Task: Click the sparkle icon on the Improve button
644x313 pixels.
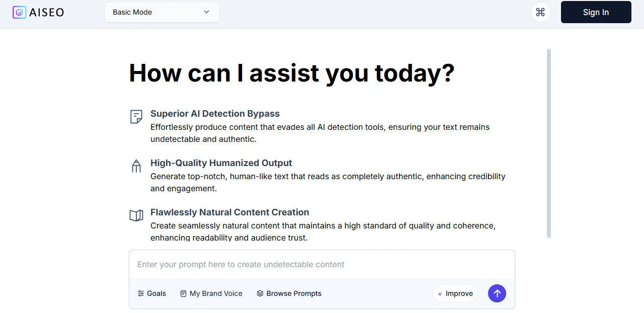Action: pos(440,293)
